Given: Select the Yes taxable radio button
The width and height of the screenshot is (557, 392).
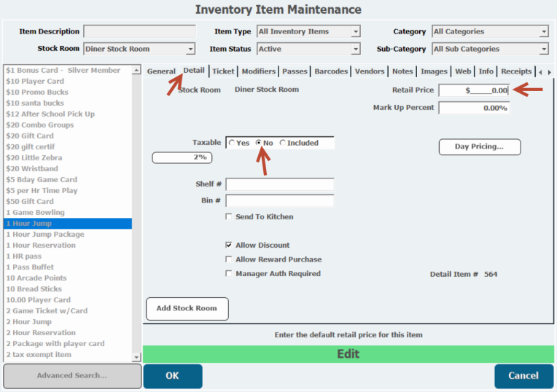Looking at the screenshot, I should (x=232, y=144).
